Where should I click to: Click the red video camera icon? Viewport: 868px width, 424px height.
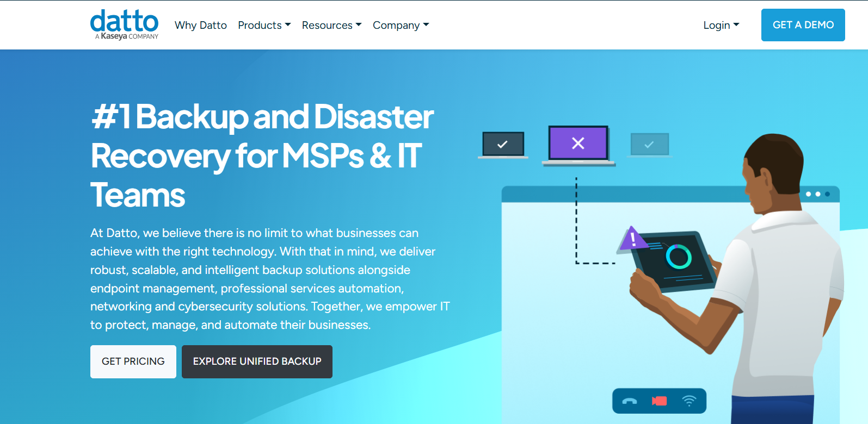[x=659, y=401]
